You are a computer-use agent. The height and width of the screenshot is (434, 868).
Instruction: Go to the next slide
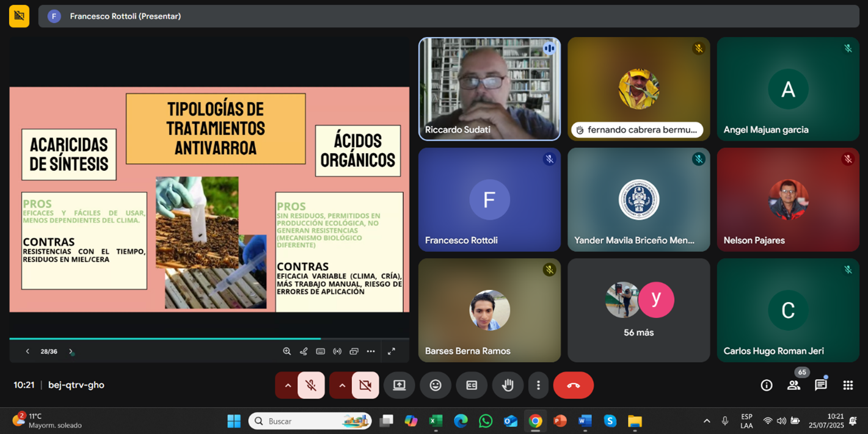(x=71, y=352)
